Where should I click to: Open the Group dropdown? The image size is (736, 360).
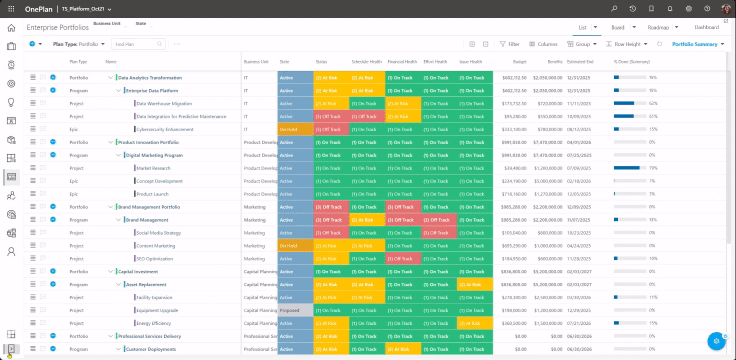pyautogui.click(x=582, y=44)
